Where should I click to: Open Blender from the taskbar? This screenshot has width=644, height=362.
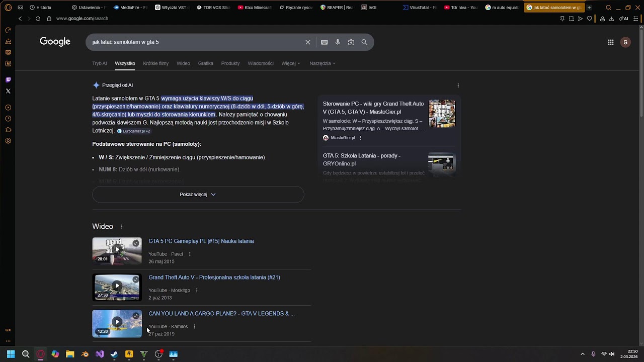tap(85, 354)
